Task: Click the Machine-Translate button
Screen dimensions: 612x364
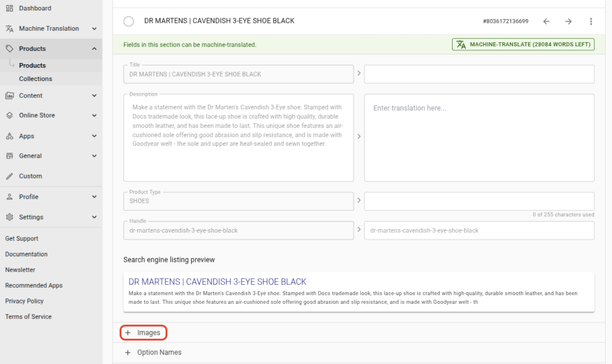Action: click(523, 45)
